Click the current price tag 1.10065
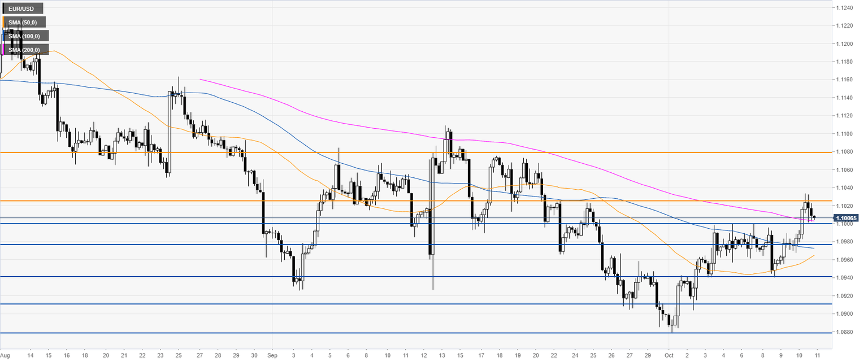This screenshot has width=868, height=362. pyautogui.click(x=845, y=217)
